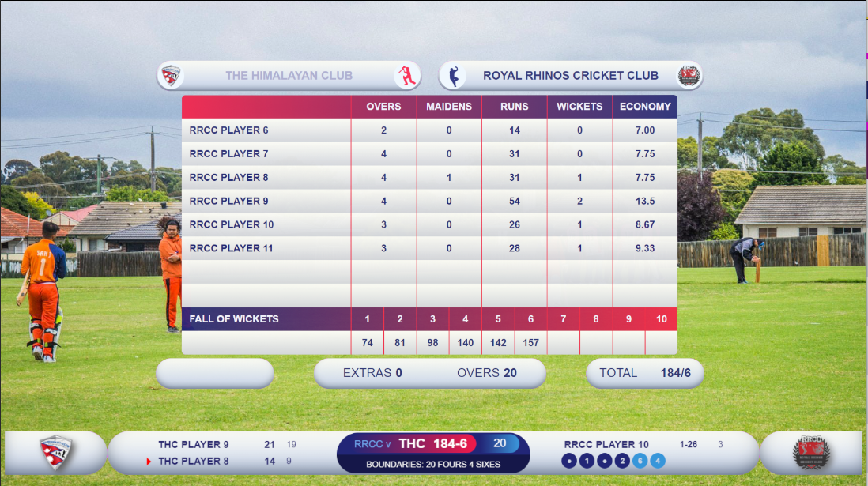
Task: Click the TOTAL 184/6 button
Action: click(x=645, y=372)
